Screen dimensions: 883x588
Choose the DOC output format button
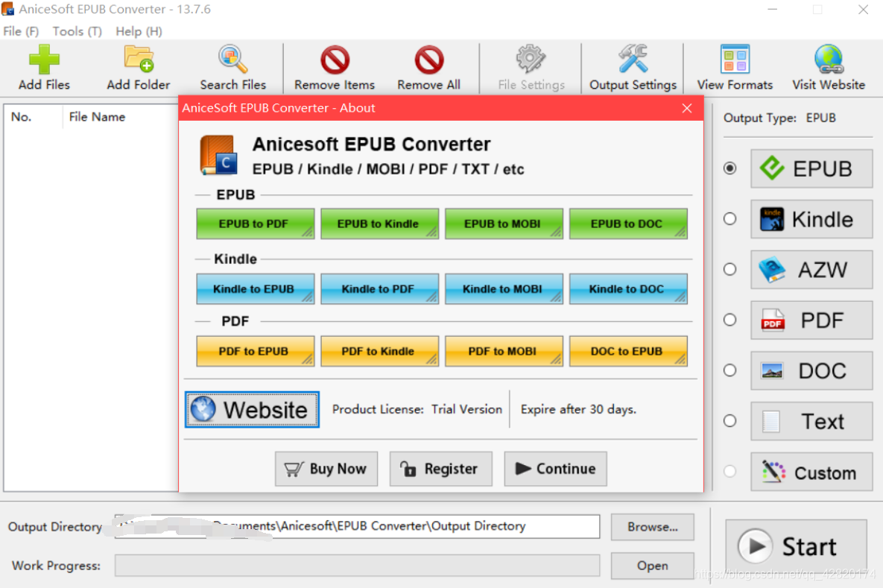point(811,370)
